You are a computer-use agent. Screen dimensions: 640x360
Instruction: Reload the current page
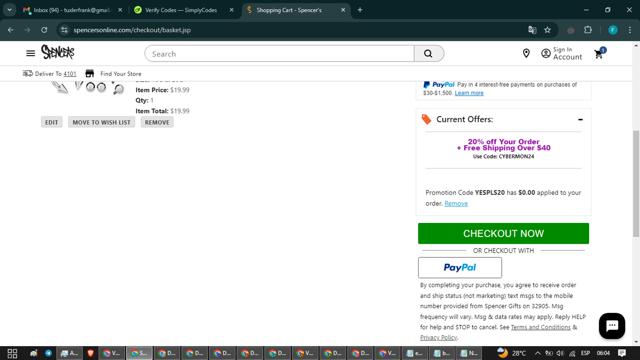point(44,30)
